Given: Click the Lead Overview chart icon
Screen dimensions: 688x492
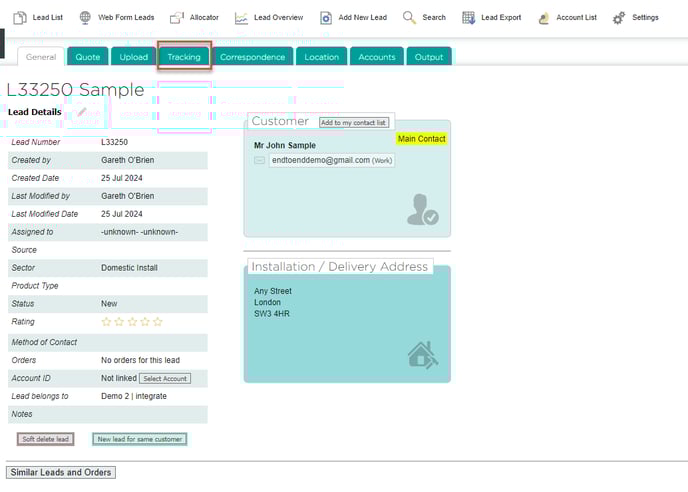Looking at the screenshot, I should 242,17.
